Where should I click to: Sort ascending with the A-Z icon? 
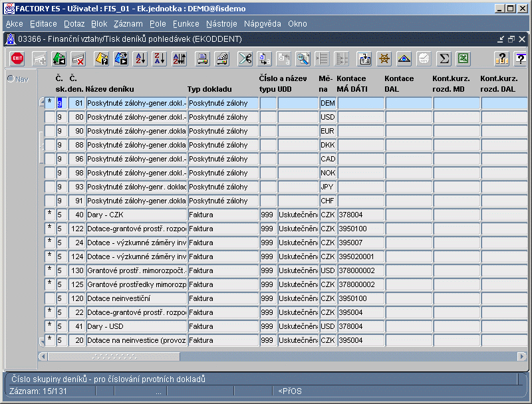coord(140,58)
